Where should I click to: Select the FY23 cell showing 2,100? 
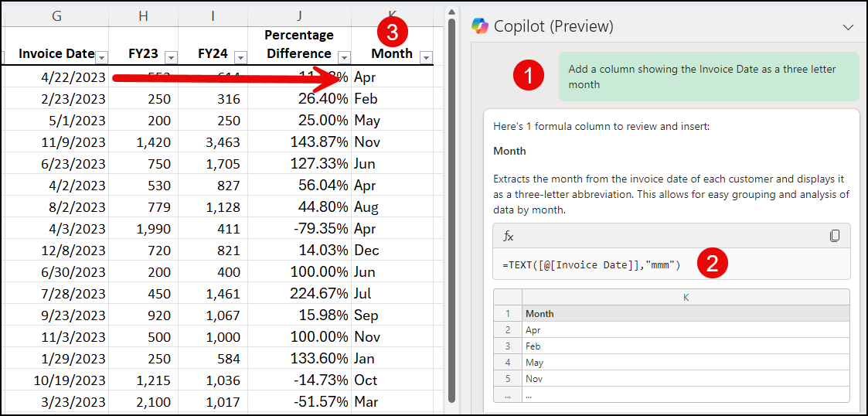(x=143, y=401)
